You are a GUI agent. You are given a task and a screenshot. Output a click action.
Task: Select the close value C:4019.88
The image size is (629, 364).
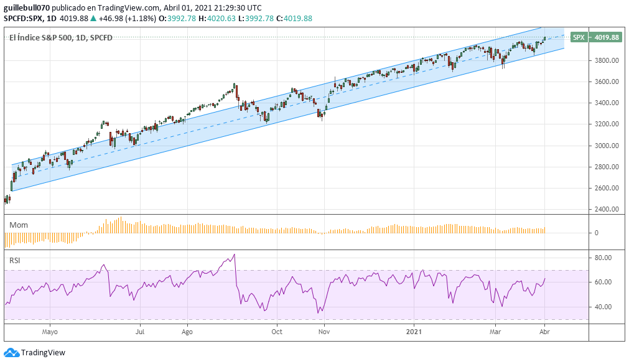[294, 19]
